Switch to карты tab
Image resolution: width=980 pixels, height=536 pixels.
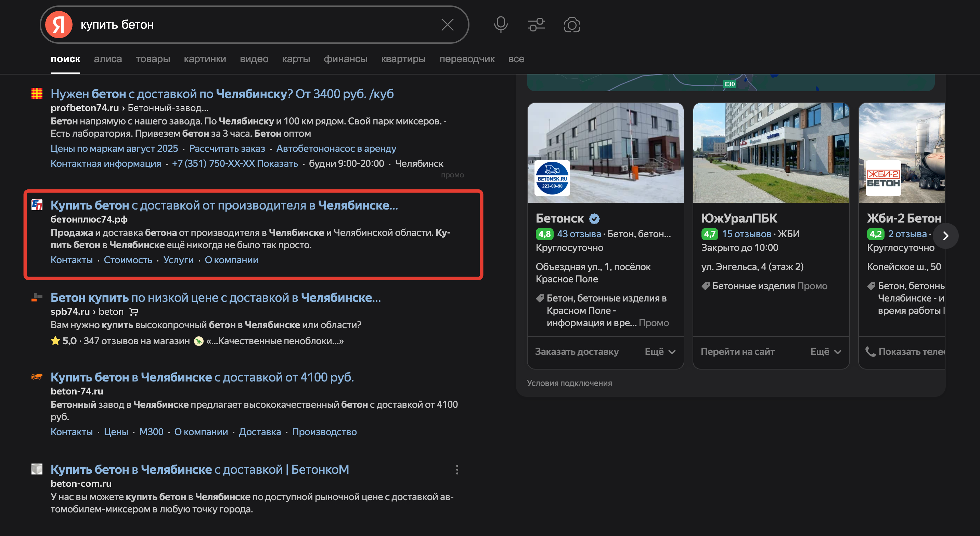coord(296,59)
